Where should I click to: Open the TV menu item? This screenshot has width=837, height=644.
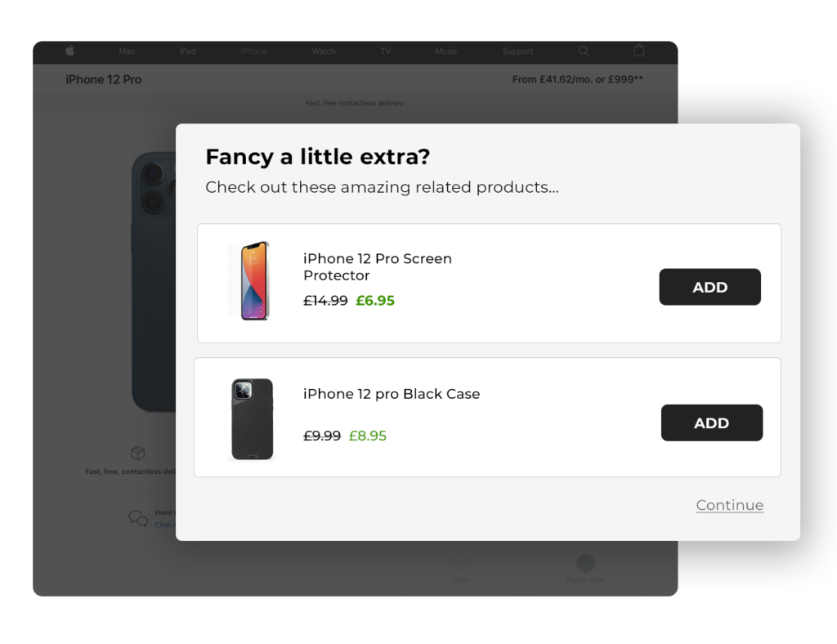(x=386, y=51)
